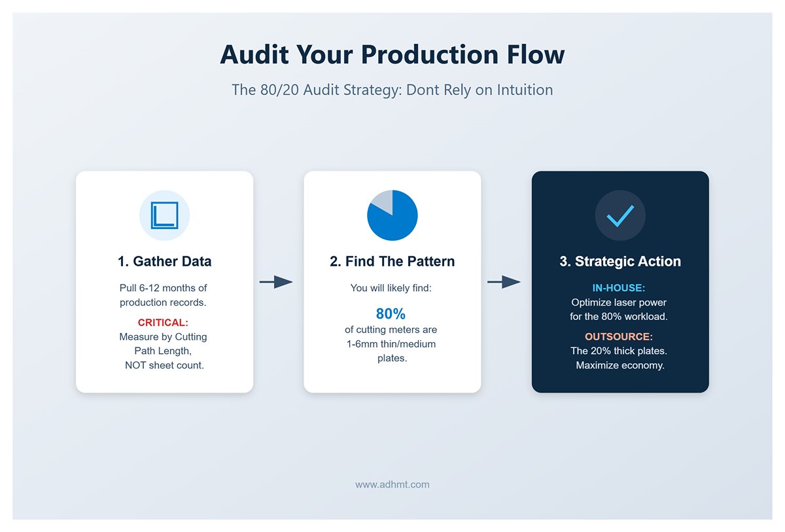Collapse the Strategic Action card

620,281
